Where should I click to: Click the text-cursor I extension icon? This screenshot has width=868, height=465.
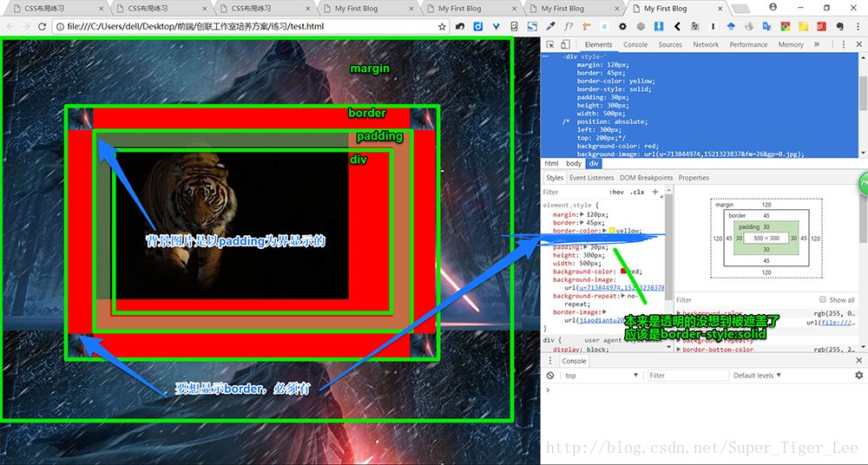(x=713, y=27)
